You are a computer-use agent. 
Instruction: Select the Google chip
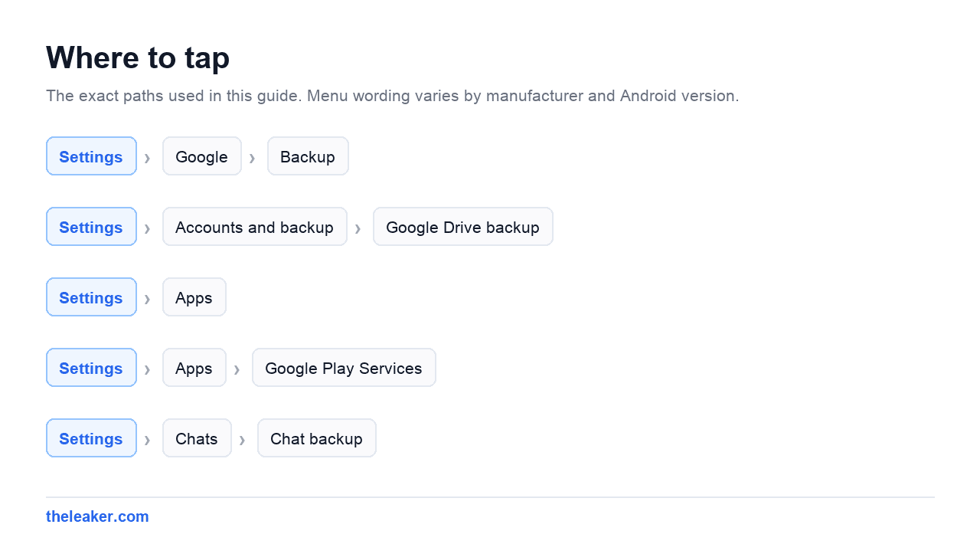(x=202, y=156)
